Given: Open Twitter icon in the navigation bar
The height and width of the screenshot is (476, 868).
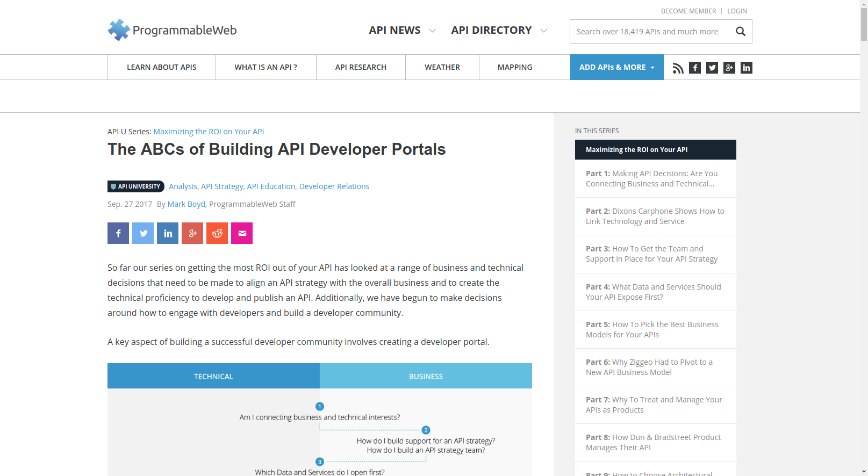Looking at the screenshot, I should click(712, 68).
